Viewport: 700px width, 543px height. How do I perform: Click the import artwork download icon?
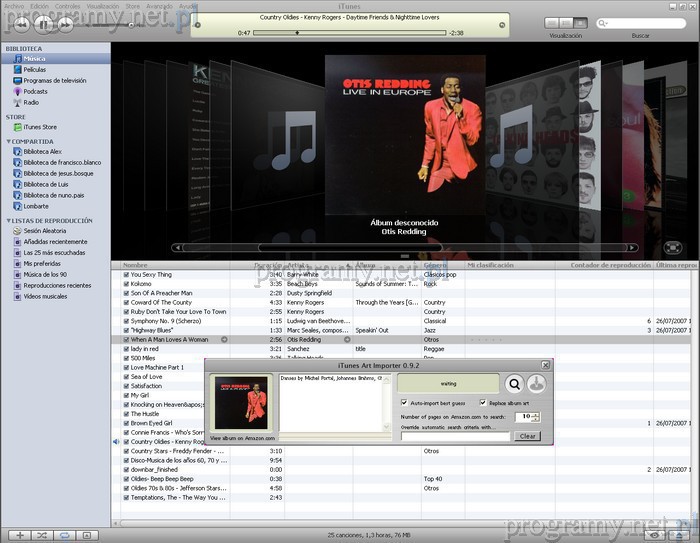[x=538, y=383]
